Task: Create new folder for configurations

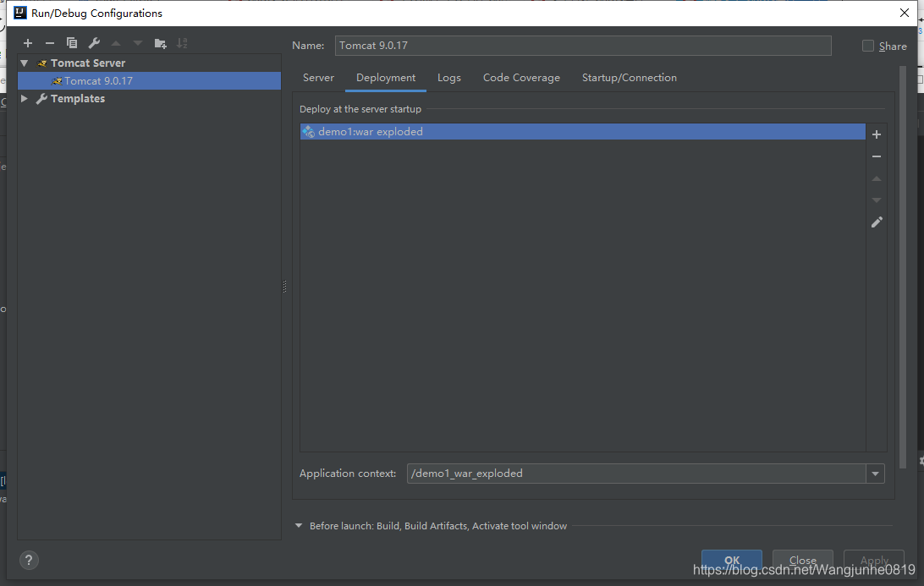Action: [x=160, y=43]
